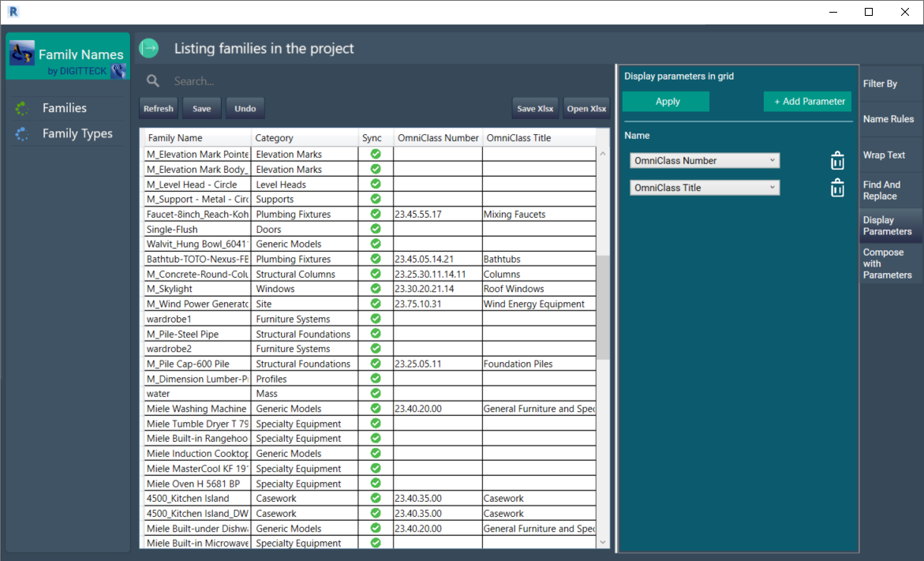
Task: Toggle the M_Skylight sync status
Action: click(375, 288)
